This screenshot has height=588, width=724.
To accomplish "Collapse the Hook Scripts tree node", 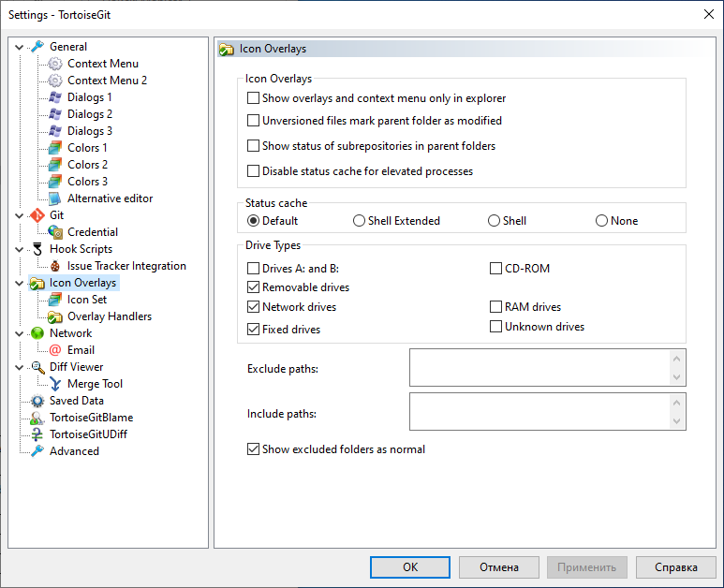I will [x=20, y=249].
